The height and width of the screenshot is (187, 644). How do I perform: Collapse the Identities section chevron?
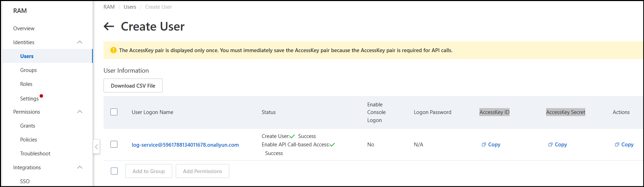pos(80,42)
